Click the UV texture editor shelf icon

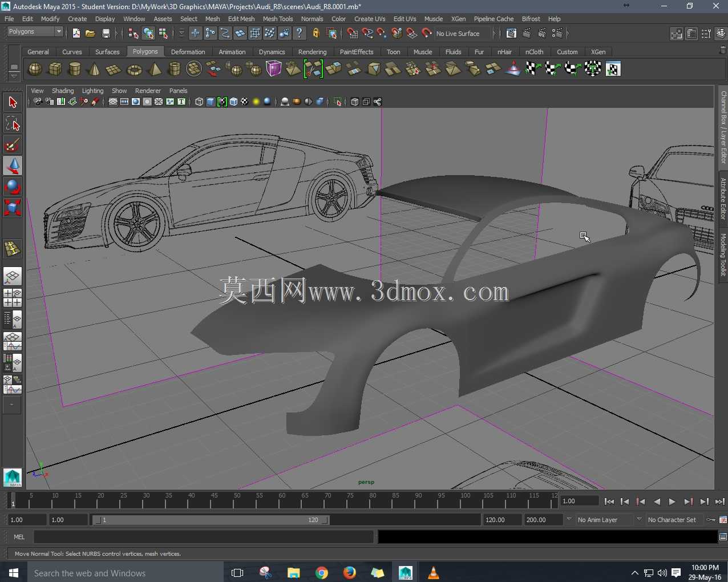pyautogui.click(x=613, y=69)
